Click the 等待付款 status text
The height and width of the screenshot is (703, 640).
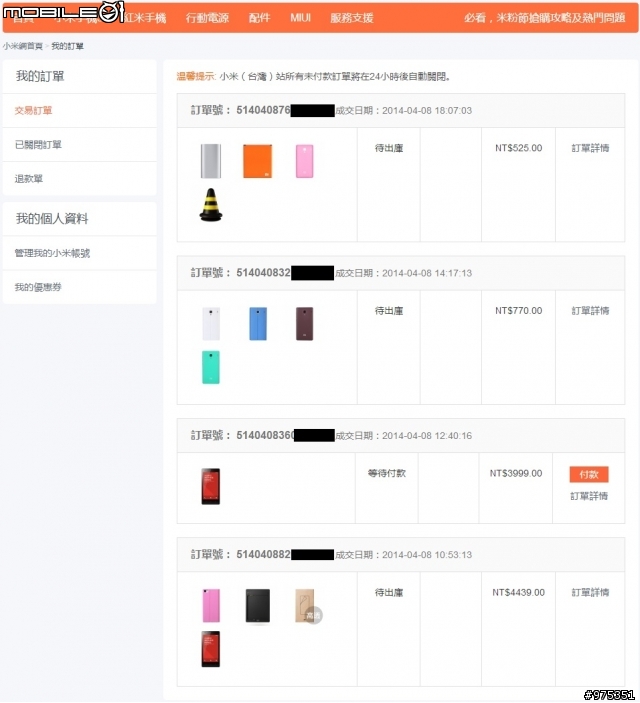click(387, 473)
